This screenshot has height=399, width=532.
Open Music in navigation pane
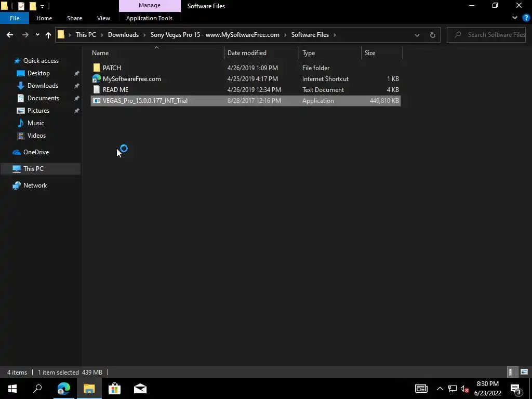(36, 123)
